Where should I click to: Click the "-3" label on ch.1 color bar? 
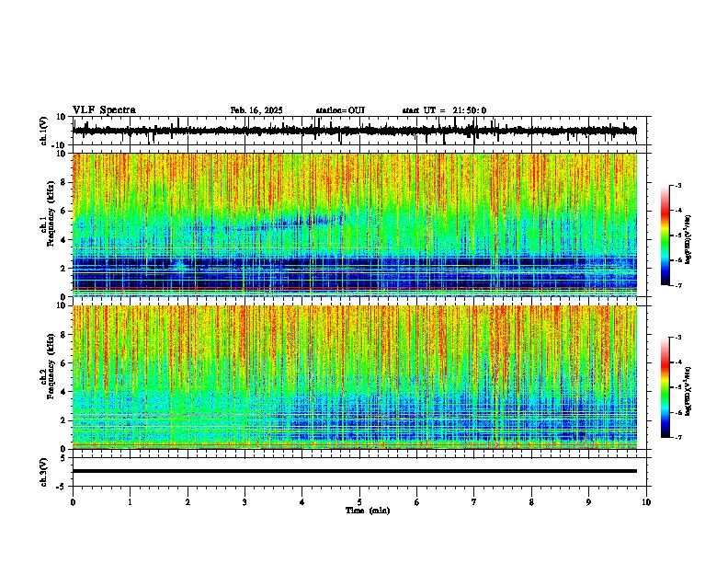pos(678,185)
